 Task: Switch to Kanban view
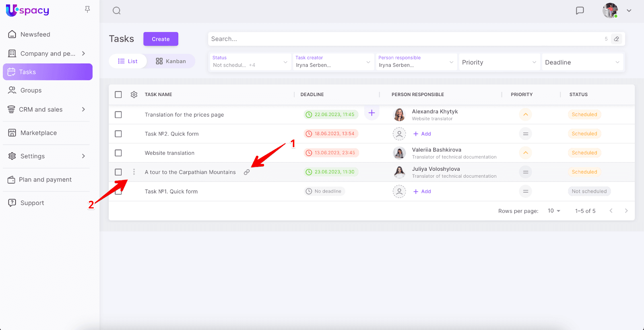(x=171, y=61)
